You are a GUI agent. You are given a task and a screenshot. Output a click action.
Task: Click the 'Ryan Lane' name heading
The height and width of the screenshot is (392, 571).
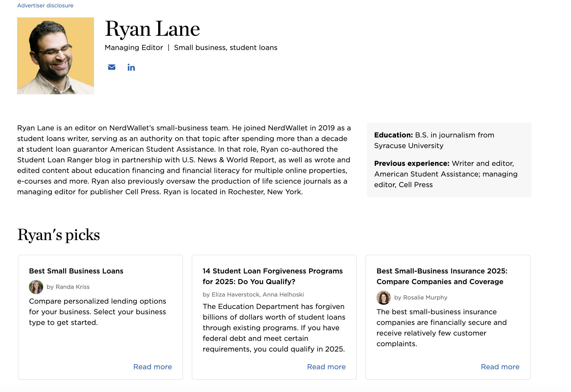coord(153,29)
